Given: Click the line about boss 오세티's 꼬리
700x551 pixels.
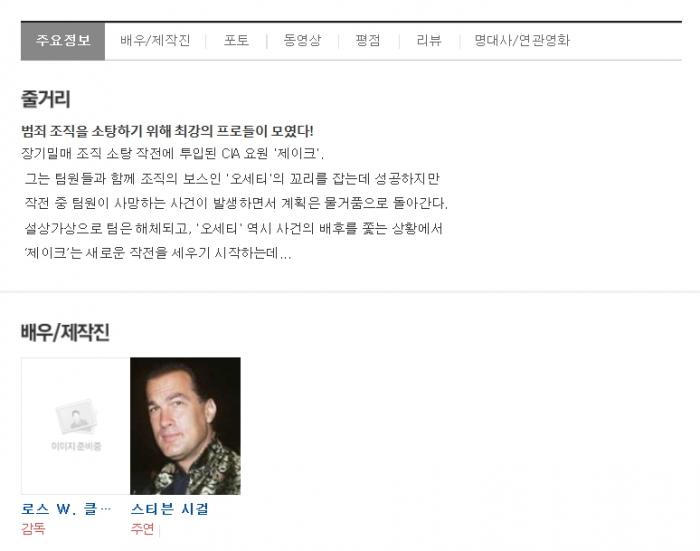Looking at the screenshot, I should (232, 179).
